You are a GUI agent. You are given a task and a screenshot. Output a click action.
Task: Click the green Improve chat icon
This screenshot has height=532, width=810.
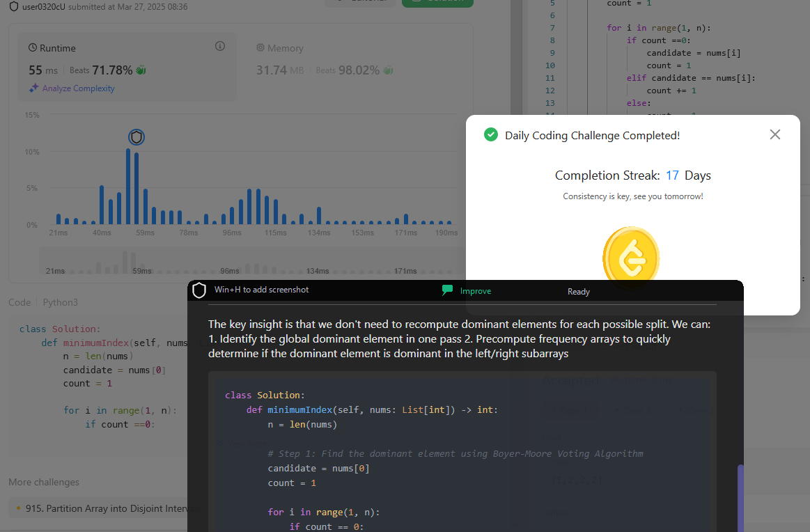click(x=447, y=290)
